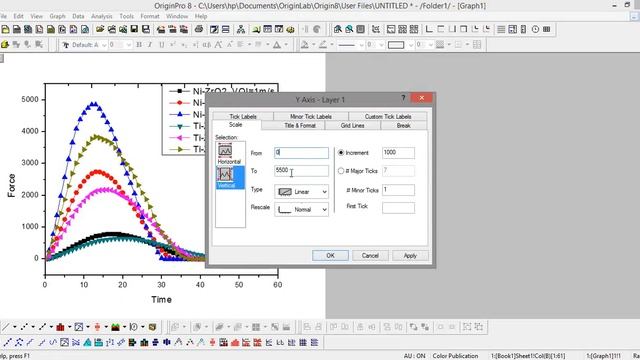Screen dimensions: 640x360
Task: Click the Extract to Layers icon
Action: pyautogui.click(x=391, y=29)
